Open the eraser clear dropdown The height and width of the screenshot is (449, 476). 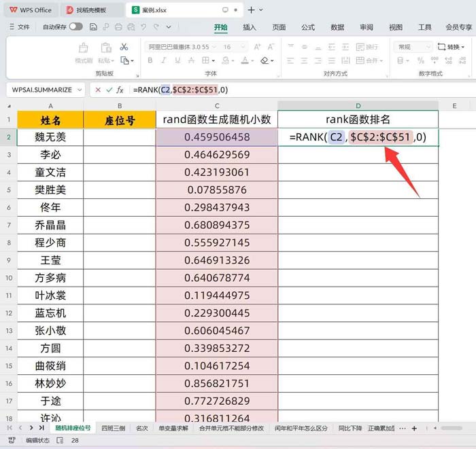tap(272, 60)
